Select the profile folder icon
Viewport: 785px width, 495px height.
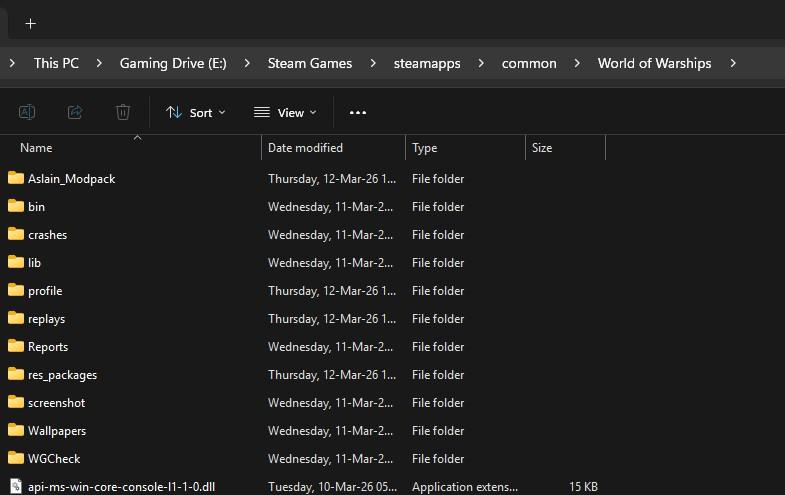pyautogui.click(x=16, y=290)
